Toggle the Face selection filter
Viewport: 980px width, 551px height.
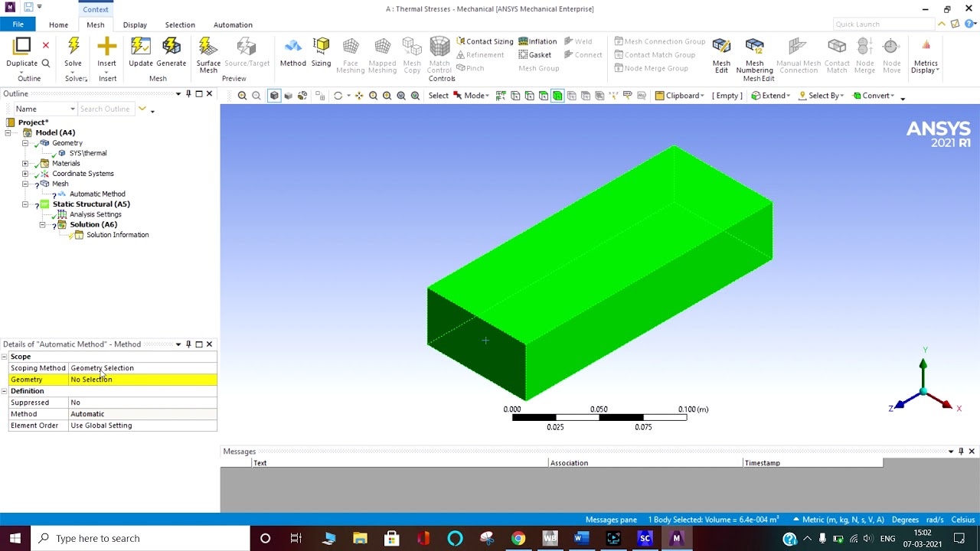tap(543, 96)
